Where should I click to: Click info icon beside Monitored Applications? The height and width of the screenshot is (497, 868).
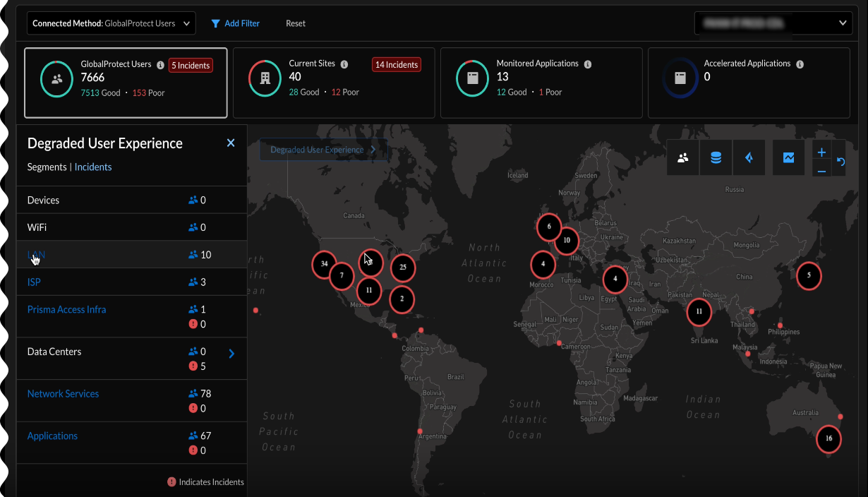tap(587, 64)
